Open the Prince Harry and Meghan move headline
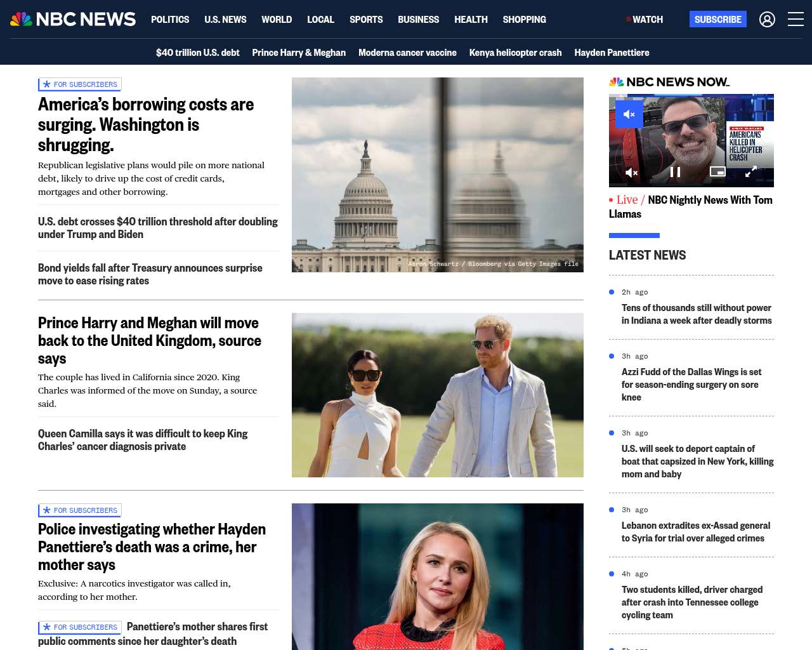This screenshot has width=812, height=650. coord(150,341)
